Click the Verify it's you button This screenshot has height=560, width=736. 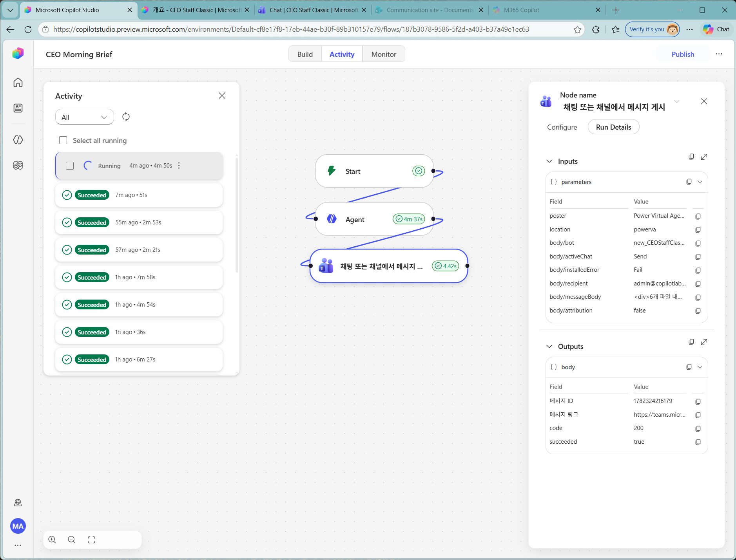click(x=653, y=29)
